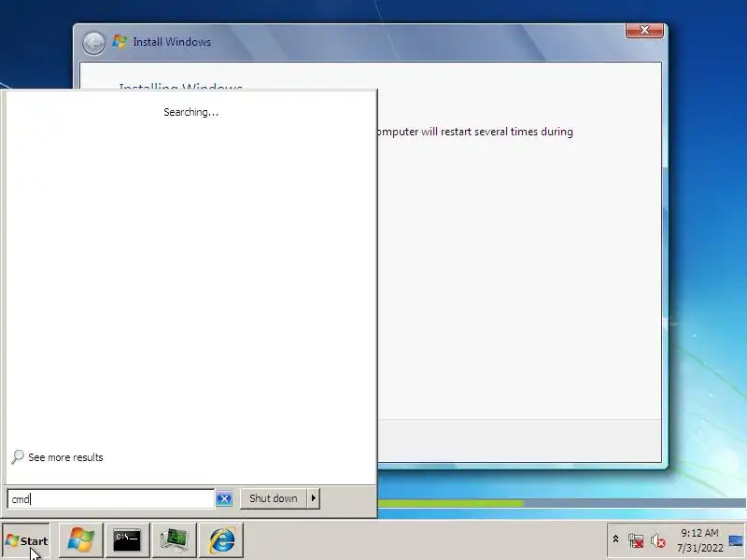Open the clock showing 9:12 AM
747x560 pixels.
point(699,540)
